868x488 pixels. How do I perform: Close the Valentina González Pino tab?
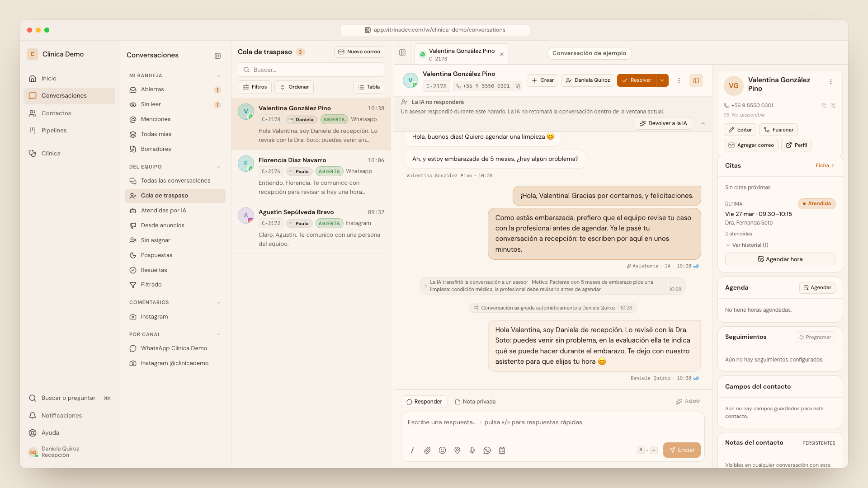pyautogui.click(x=502, y=54)
